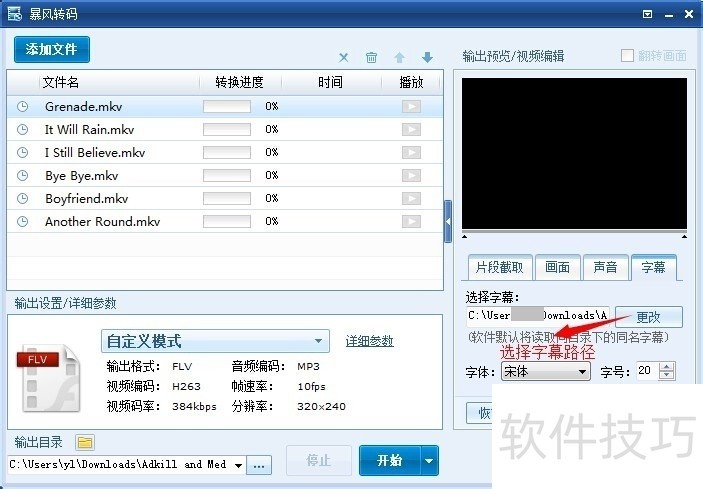Select Boyfriend.mkv row
Image resolution: width=703 pixels, height=489 pixels.
coord(225,198)
